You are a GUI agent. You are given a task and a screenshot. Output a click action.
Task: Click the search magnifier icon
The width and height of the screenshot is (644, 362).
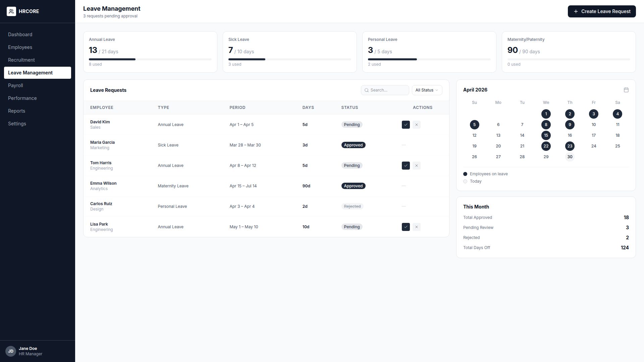click(x=367, y=90)
